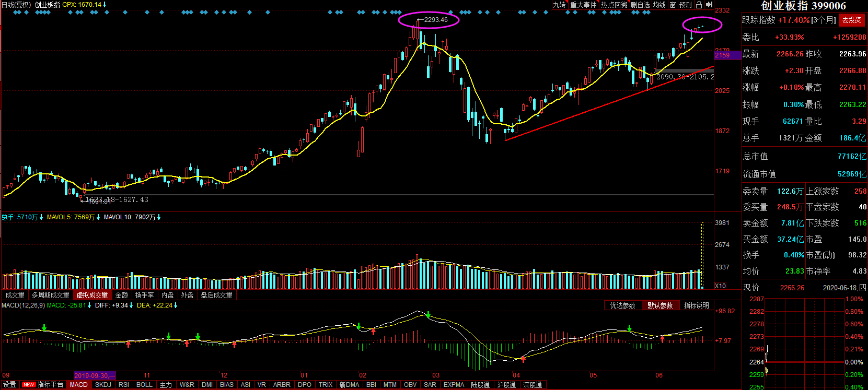Switch the indicator to ASI tab

point(246,385)
